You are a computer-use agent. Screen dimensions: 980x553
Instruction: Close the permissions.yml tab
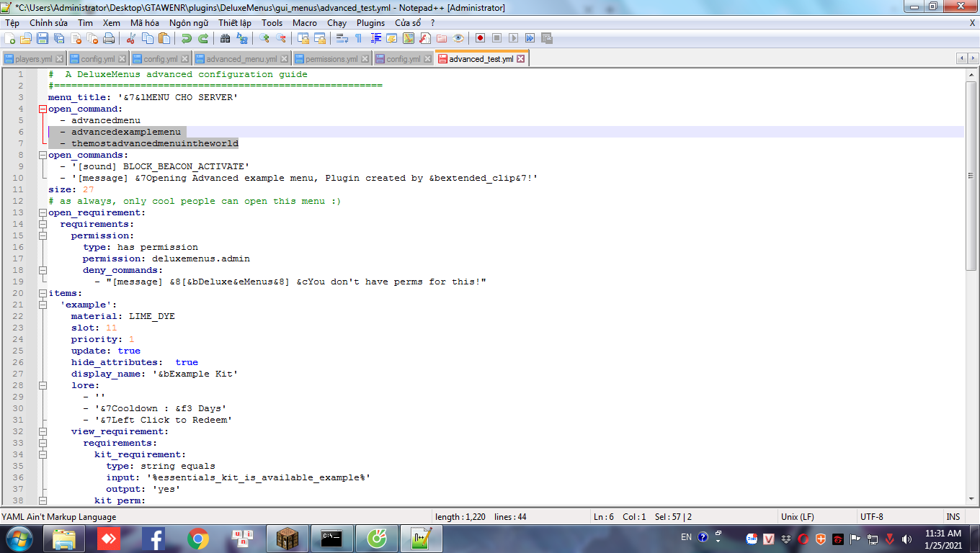point(364,59)
